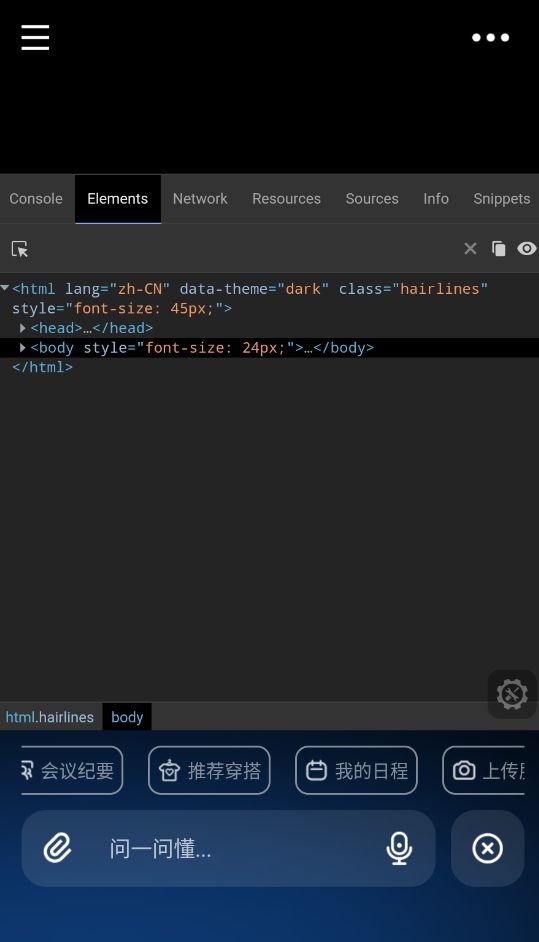Open the three-dot more options menu
This screenshot has height=942, width=539.
tap(490, 37)
